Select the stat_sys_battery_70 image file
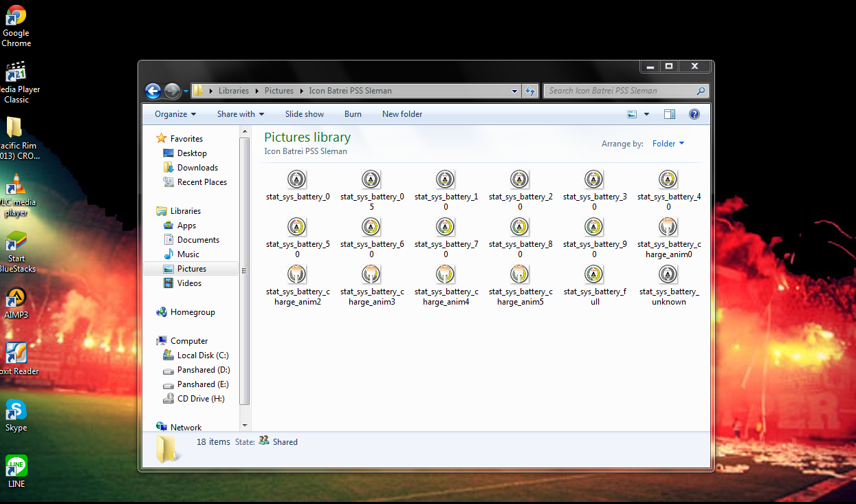Screen dimensions: 856x504 [x=446, y=238]
